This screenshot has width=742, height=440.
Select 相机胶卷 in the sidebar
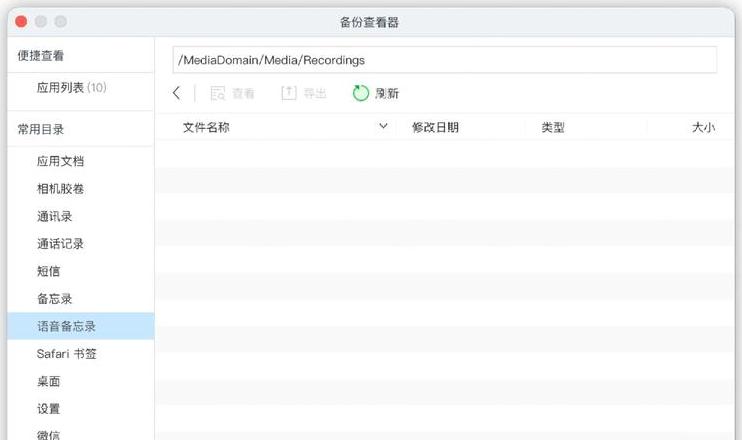(x=61, y=189)
